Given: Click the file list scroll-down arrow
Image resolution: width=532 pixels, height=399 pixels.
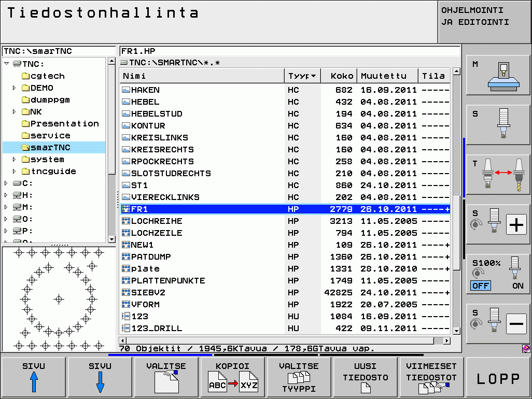Looking at the screenshot, I should 456,331.
